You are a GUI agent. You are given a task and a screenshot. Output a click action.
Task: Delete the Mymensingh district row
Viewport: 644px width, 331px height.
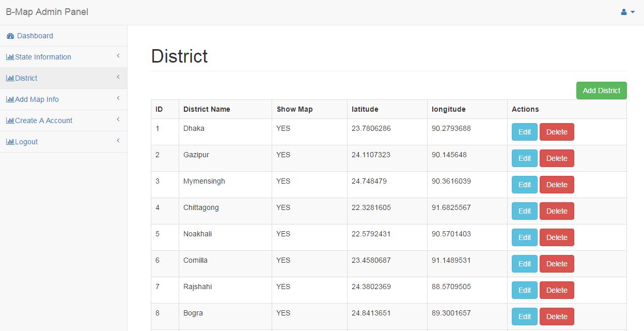click(x=557, y=185)
